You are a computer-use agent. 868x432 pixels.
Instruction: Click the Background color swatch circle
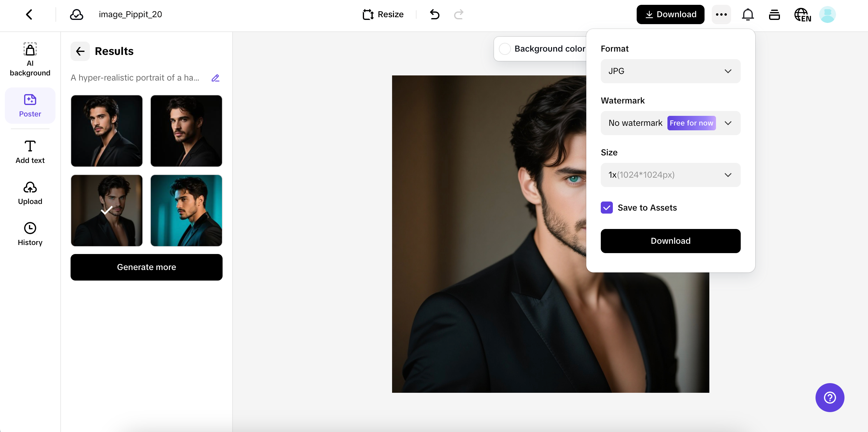pyautogui.click(x=505, y=49)
